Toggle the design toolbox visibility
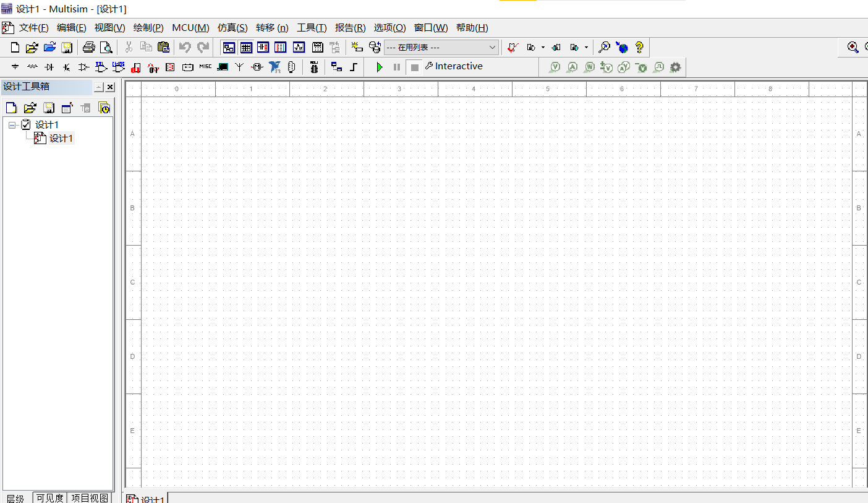The height and width of the screenshot is (503, 868). [229, 47]
